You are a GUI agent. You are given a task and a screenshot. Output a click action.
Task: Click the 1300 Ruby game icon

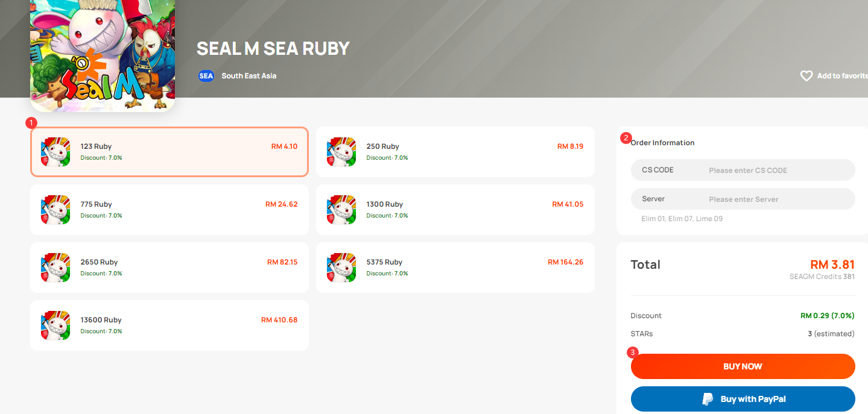point(341,210)
